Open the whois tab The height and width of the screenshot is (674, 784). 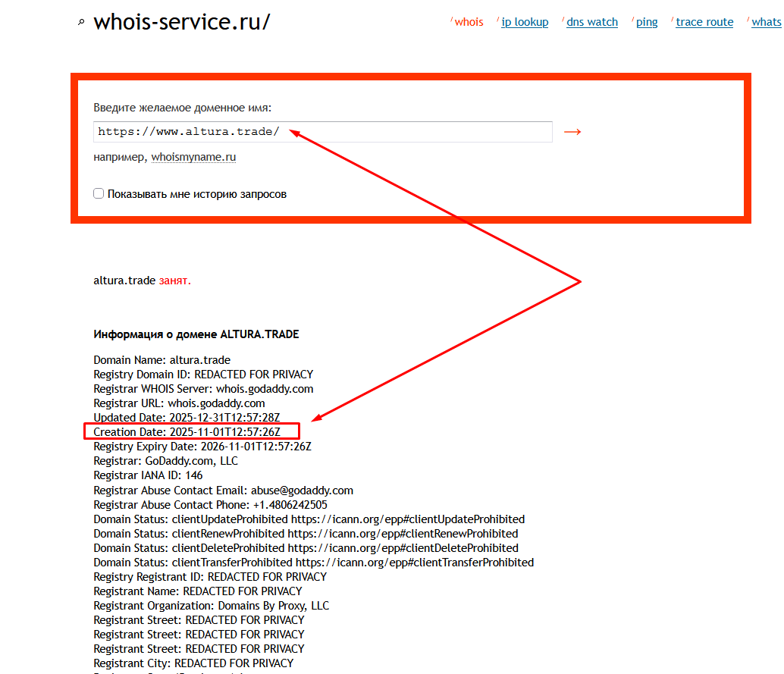coord(469,22)
